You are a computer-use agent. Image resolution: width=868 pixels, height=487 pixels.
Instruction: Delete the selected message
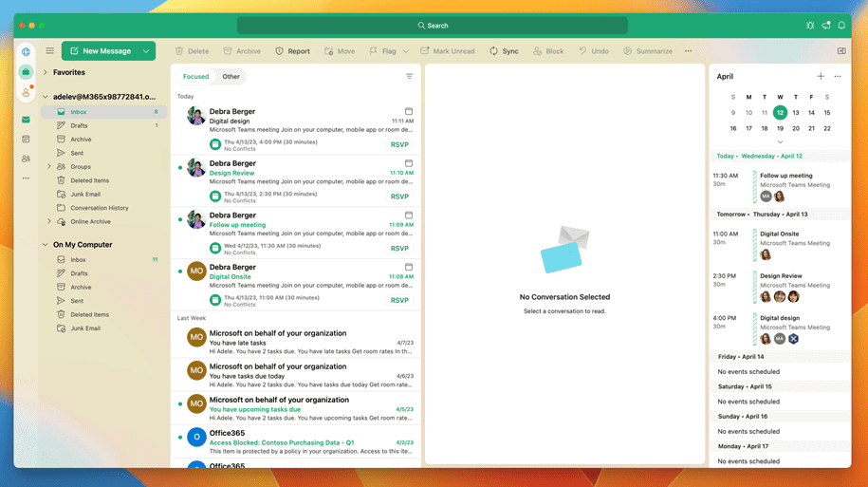[192, 51]
